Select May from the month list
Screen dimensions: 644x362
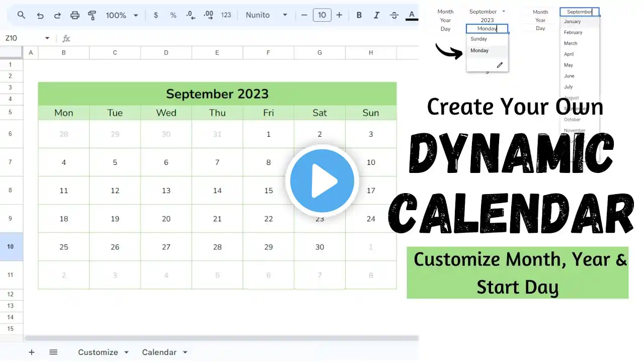(x=580, y=65)
